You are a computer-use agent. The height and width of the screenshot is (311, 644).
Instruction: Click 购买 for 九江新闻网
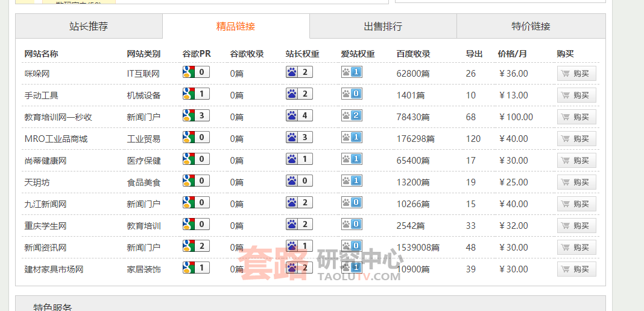click(576, 204)
